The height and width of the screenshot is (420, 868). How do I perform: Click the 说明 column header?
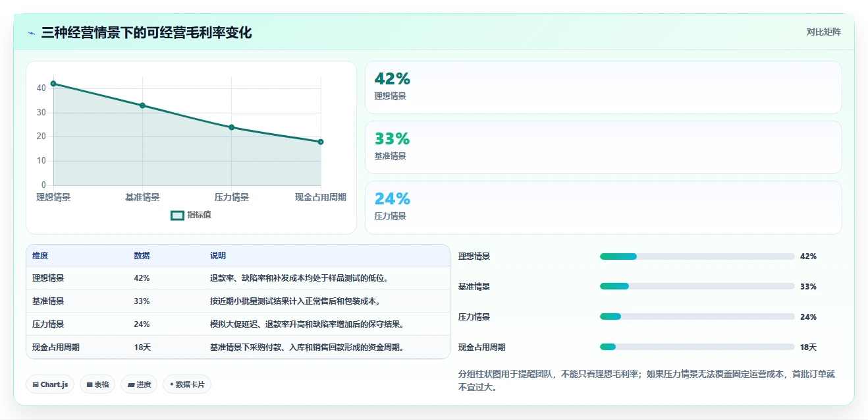coord(218,256)
